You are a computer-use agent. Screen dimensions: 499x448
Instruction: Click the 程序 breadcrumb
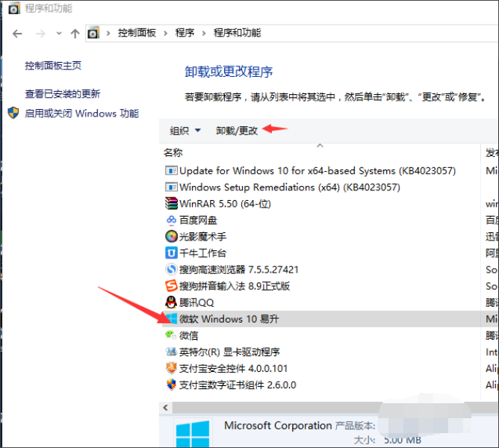[185, 33]
